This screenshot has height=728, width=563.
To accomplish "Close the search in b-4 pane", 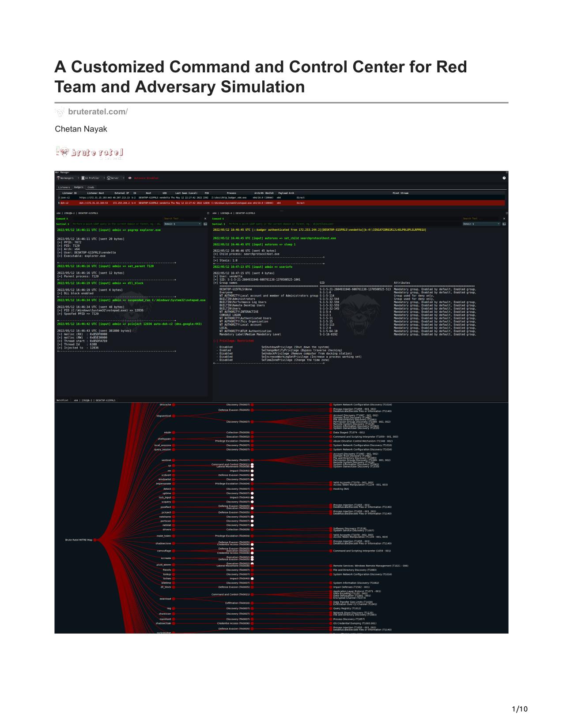I will click(504, 218).
